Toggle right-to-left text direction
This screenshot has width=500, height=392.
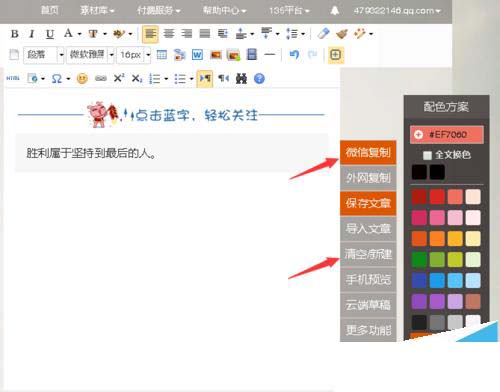[223, 79]
